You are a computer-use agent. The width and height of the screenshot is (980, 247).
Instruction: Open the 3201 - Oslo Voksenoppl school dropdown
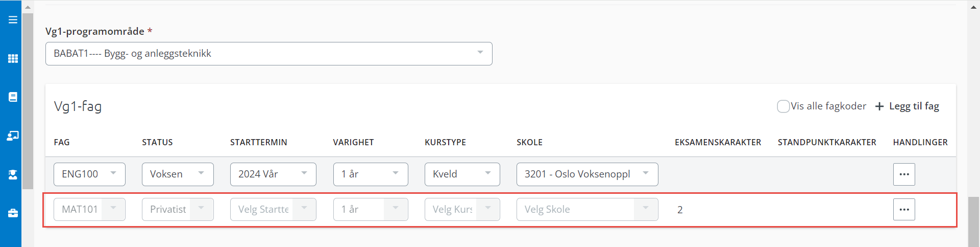[x=587, y=174]
